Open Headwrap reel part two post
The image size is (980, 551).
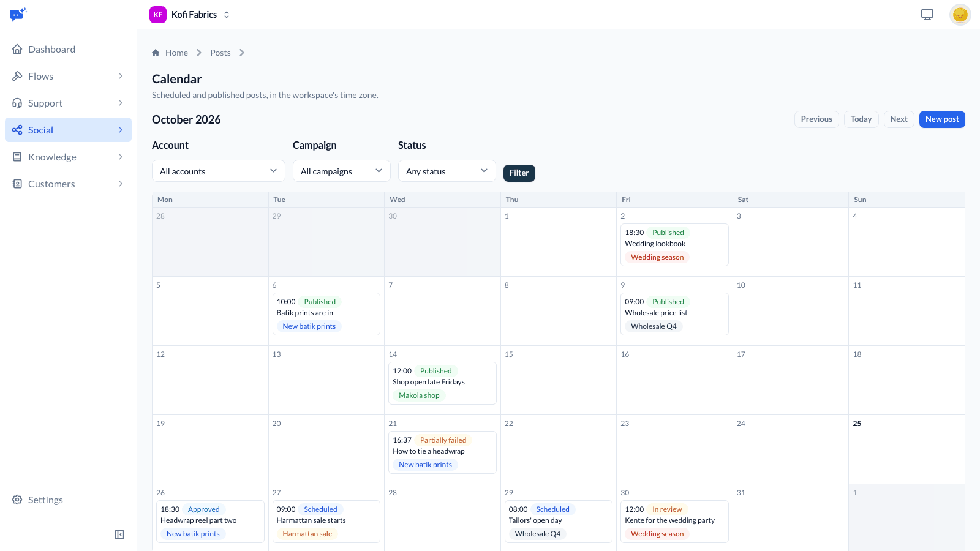pos(210,522)
